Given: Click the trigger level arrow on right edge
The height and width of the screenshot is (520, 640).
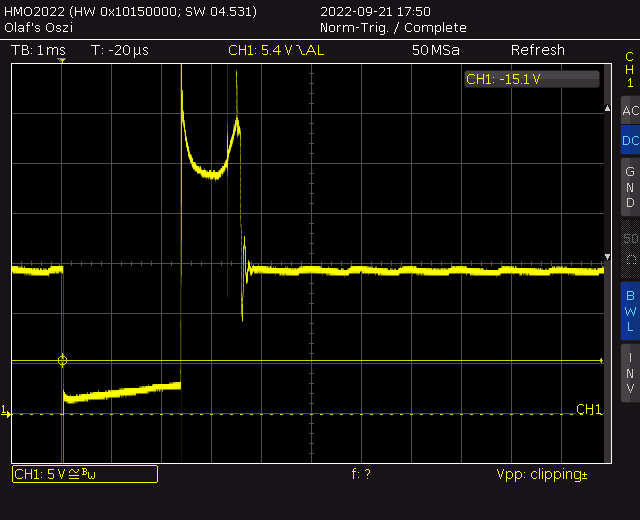Looking at the screenshot, I should (602, 360).
